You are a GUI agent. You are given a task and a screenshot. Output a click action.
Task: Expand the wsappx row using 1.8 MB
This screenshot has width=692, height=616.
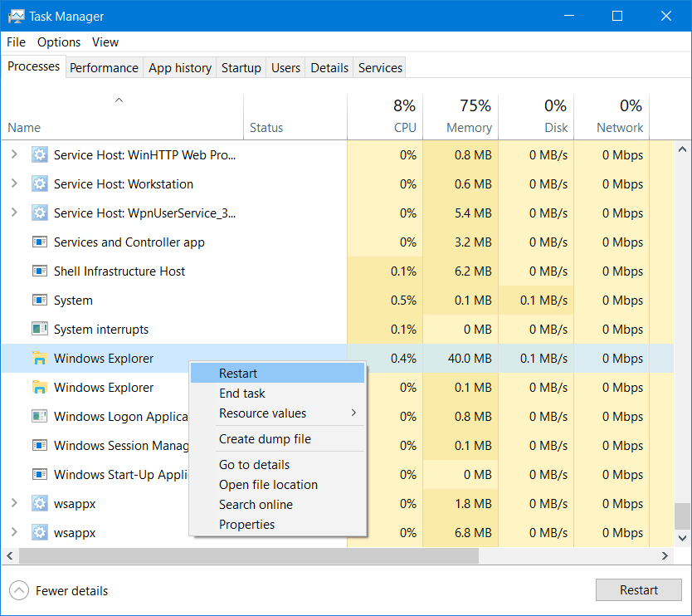(x=15, y=502)
